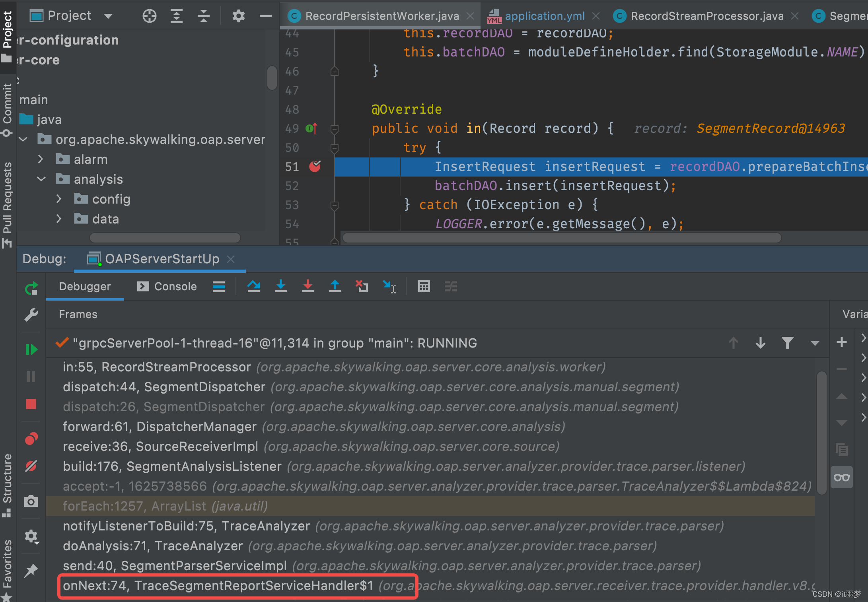This screenshot has width=868, height=602.
Task: Open the Structure tool window
Action: 7,485
